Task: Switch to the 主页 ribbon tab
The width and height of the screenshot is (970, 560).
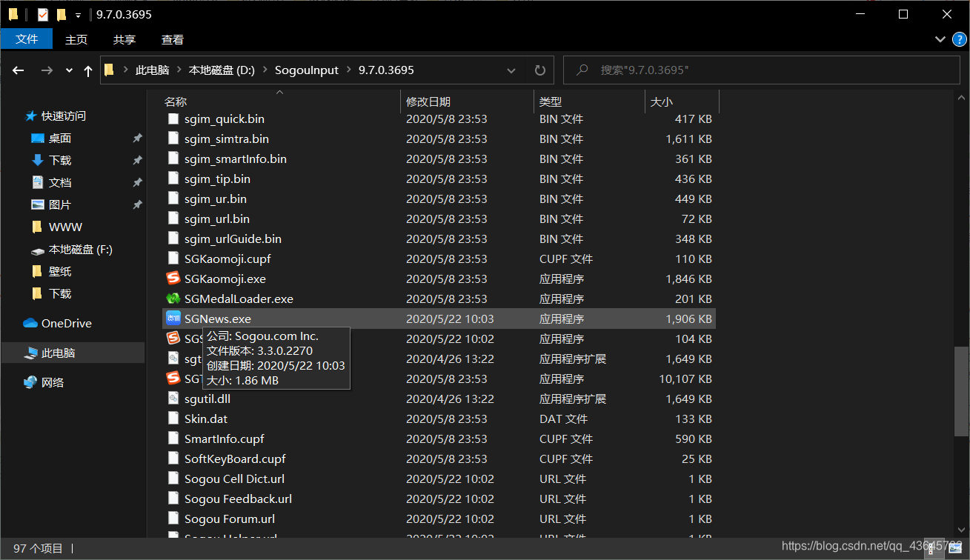Action: (x=76, y=39)
